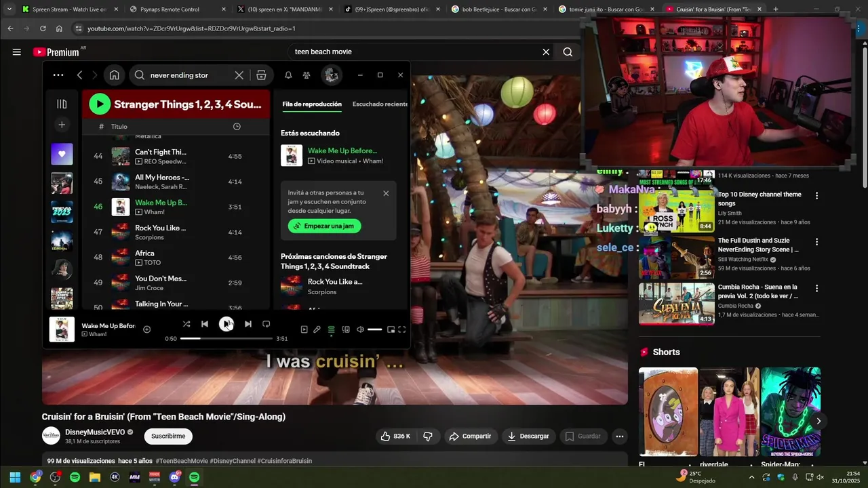The image size is (868, 488).
Task: Seek on the Spotify song progress bar
Action: [x=226, y=338]
